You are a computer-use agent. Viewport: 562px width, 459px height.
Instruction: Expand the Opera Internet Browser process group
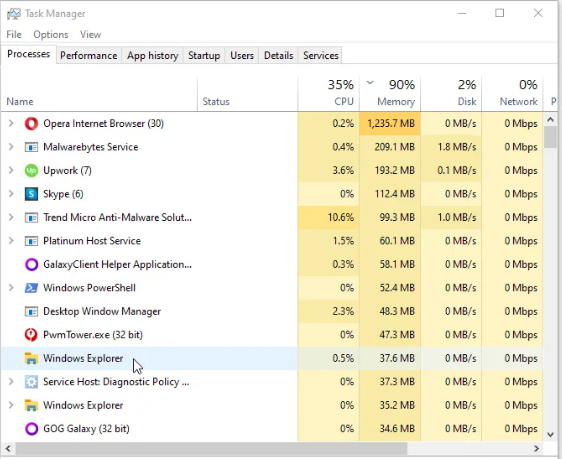click(11, 124)
